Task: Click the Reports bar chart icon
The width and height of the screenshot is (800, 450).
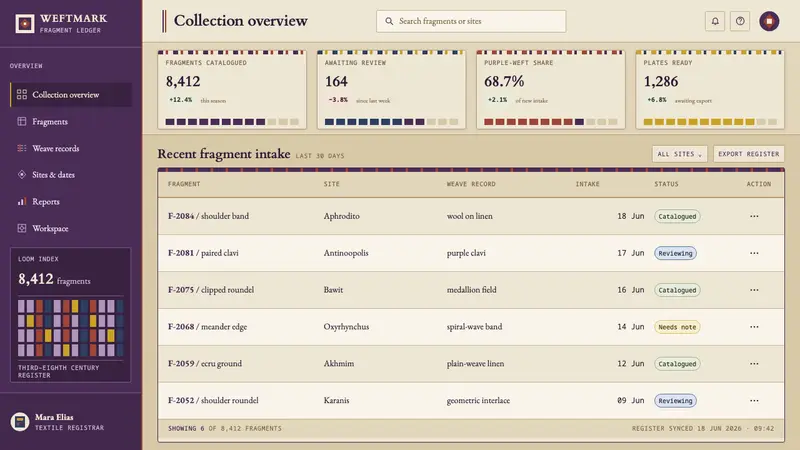Action: click(x=21, y=202)
